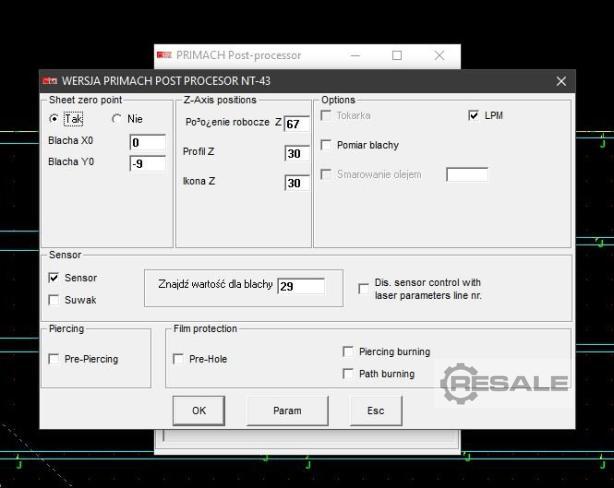
Task: Enable the Pre-Hole checkbox
Action: [178, 359]
